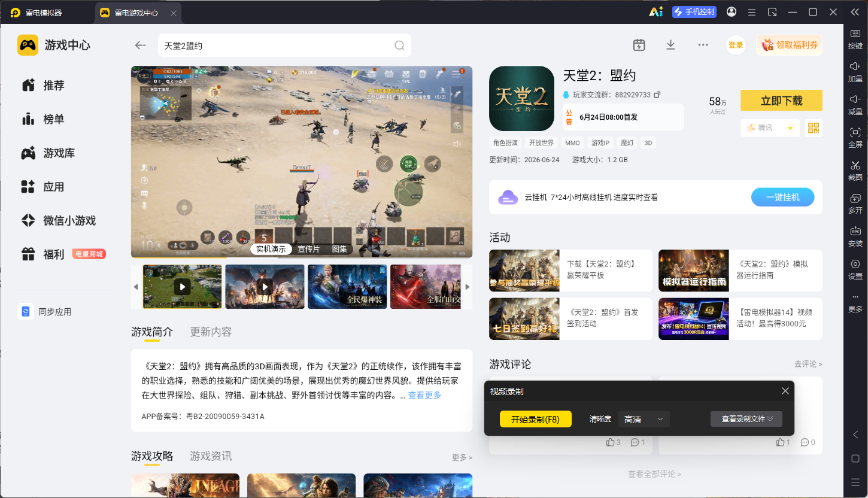
Task: Open the three-dot more options menu
Action: pyautogui.click(x=703, y=45)
